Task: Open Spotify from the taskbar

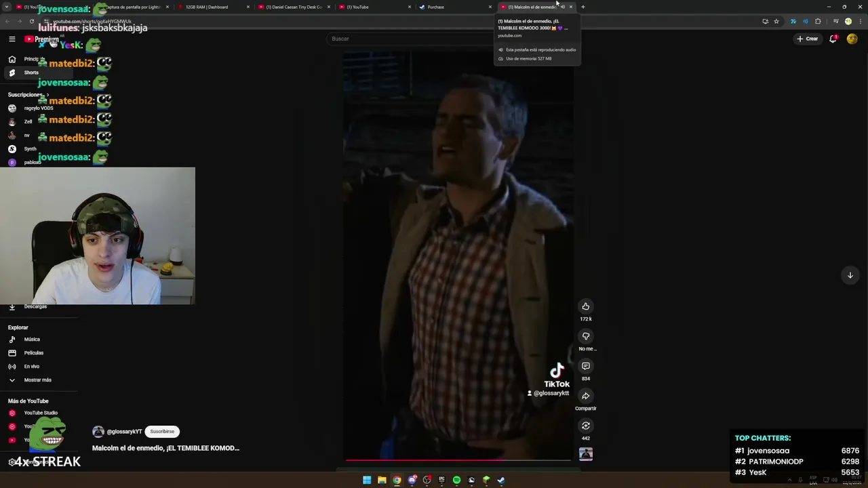Action: coord(456,480)
